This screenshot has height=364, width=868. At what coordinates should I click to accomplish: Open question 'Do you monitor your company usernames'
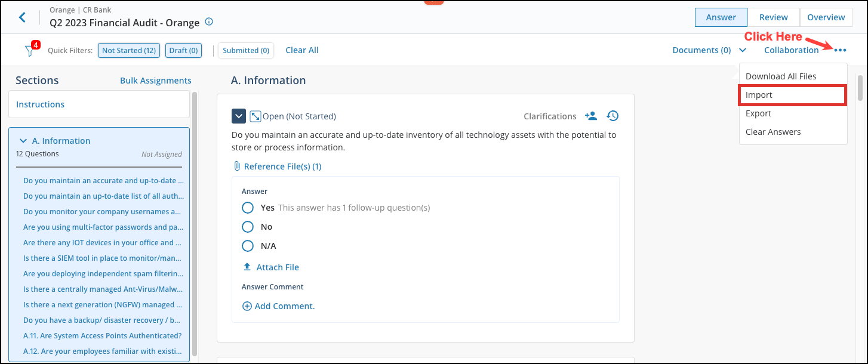pos(103,211)
